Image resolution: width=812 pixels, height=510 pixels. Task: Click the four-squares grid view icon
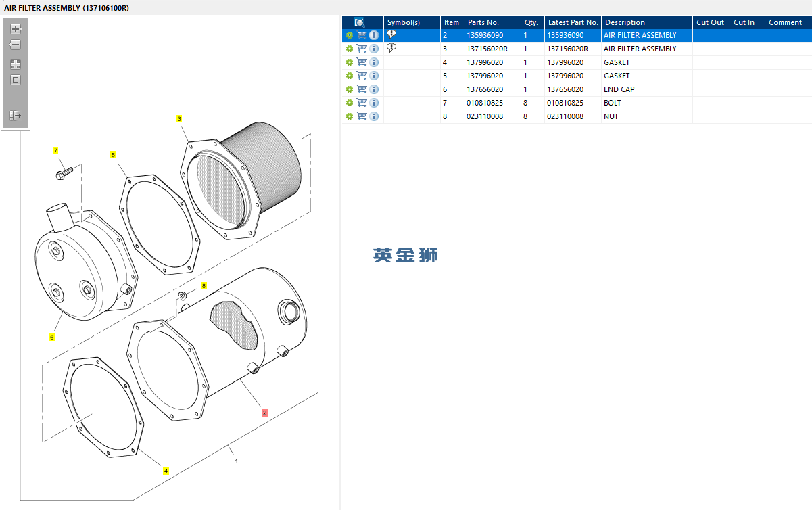16,64
